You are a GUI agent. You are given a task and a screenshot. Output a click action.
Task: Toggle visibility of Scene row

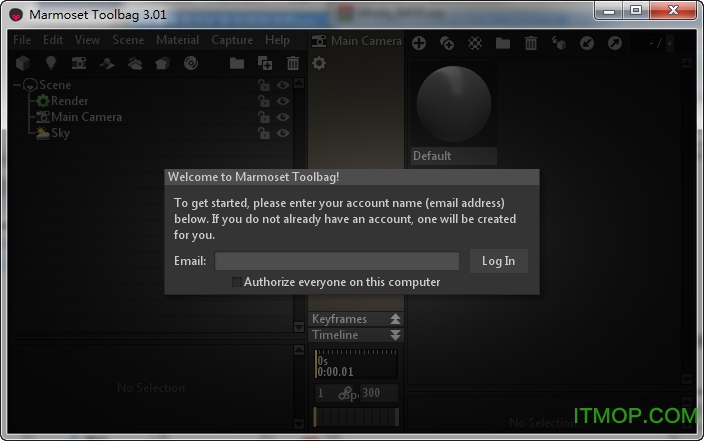click(x=282, y=85)
